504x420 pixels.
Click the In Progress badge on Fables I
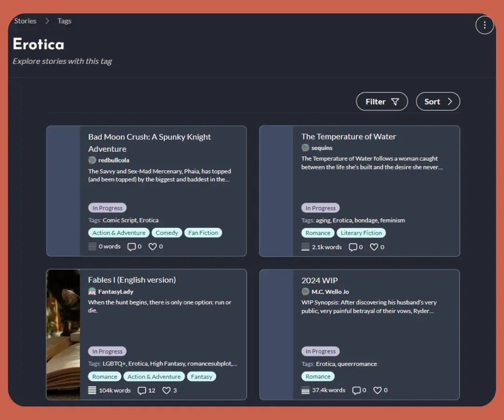click(x=107, y=351)
